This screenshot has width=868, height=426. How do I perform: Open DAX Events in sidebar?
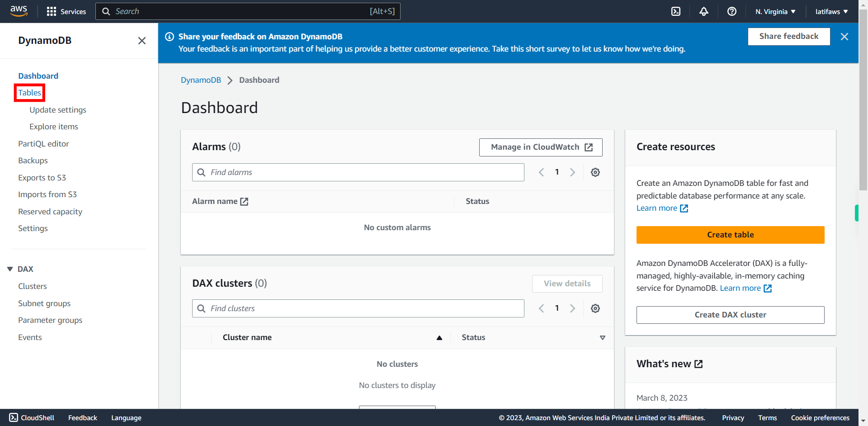(x=30, y=337)
